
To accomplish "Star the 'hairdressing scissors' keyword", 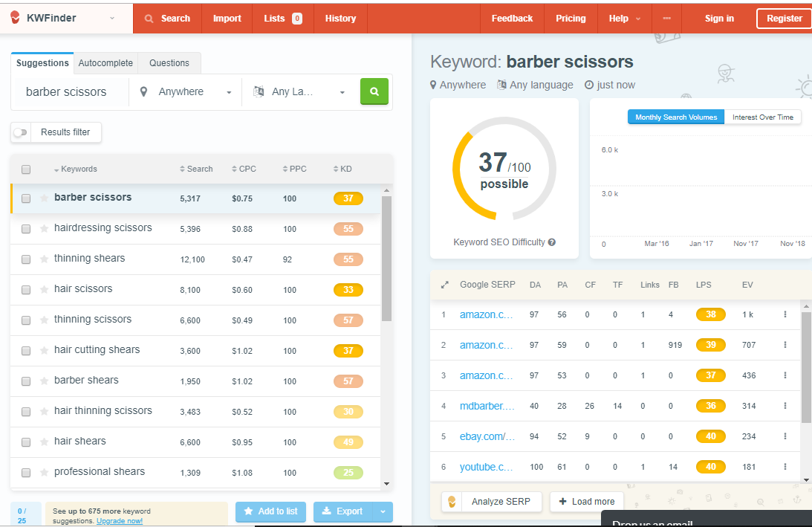I will (x=45, y=229).
